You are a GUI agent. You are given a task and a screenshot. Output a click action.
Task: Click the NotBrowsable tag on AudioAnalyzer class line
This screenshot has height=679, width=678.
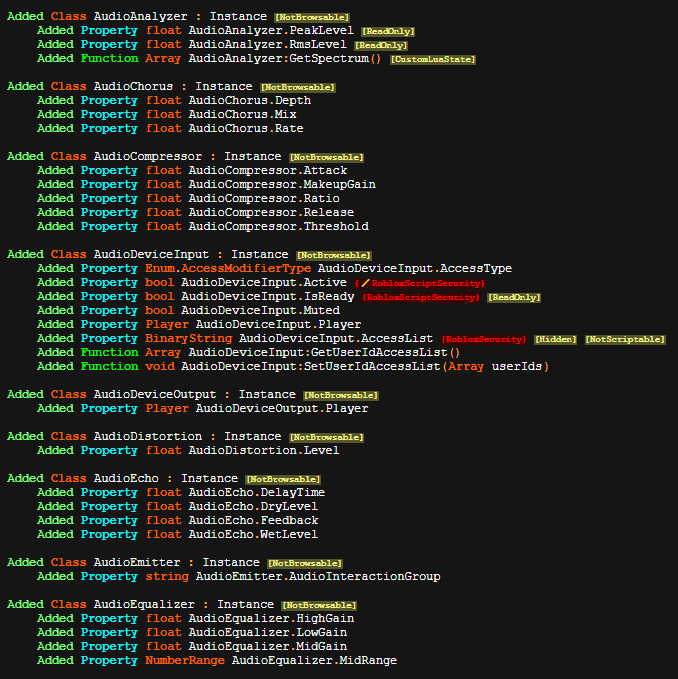point(312,17)
